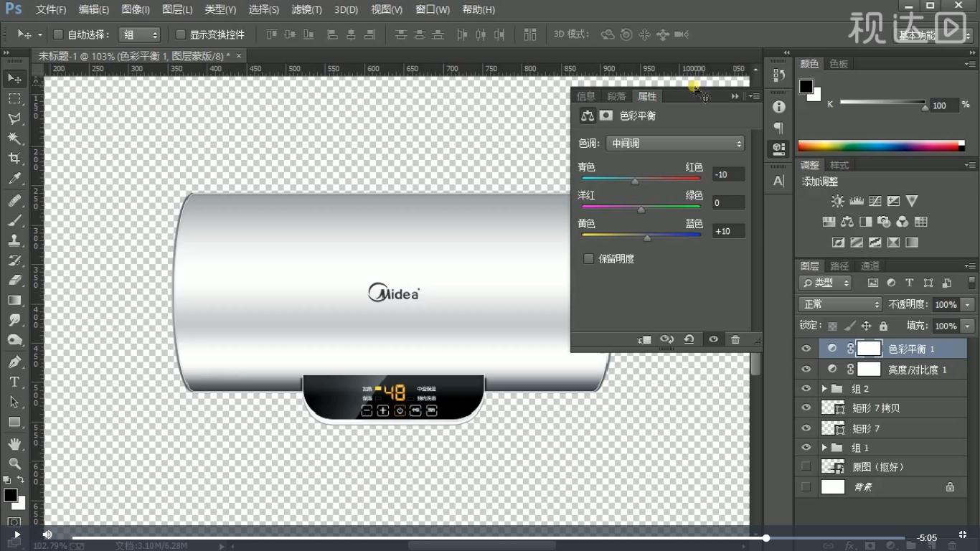
Task: Play the video with the play button
Action: (x=16, y=535)
